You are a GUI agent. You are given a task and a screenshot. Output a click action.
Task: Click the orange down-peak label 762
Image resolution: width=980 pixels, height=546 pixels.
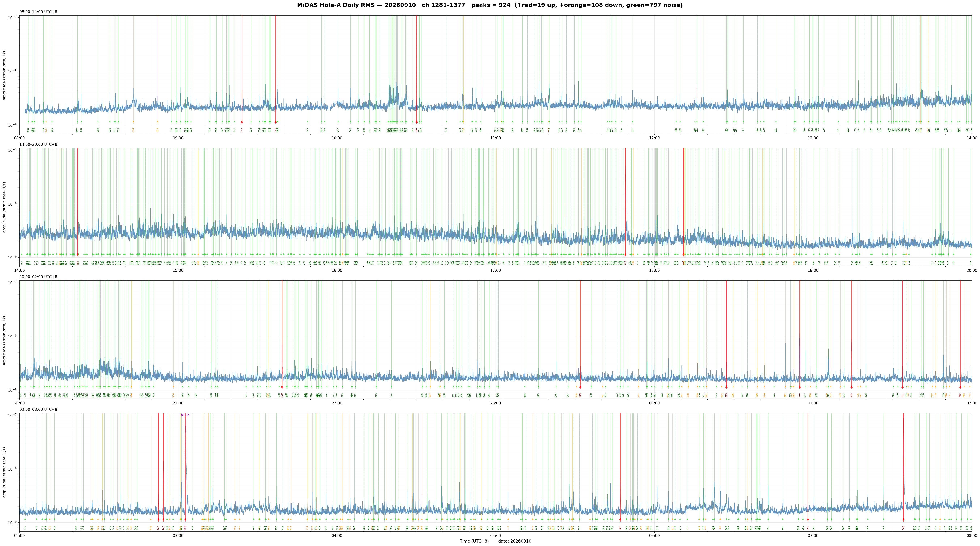coord(235,528)
